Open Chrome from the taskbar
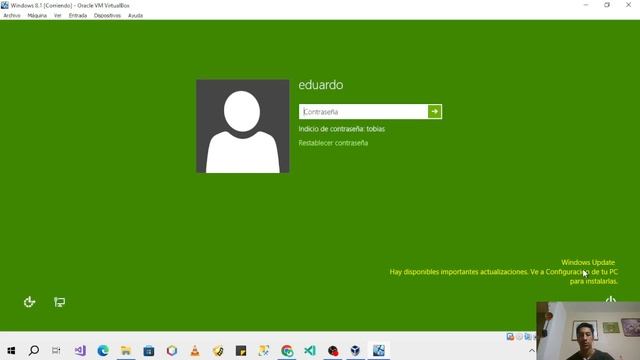Image resolution: width=640 pixels, height=360 pixels. pos(287,350)
